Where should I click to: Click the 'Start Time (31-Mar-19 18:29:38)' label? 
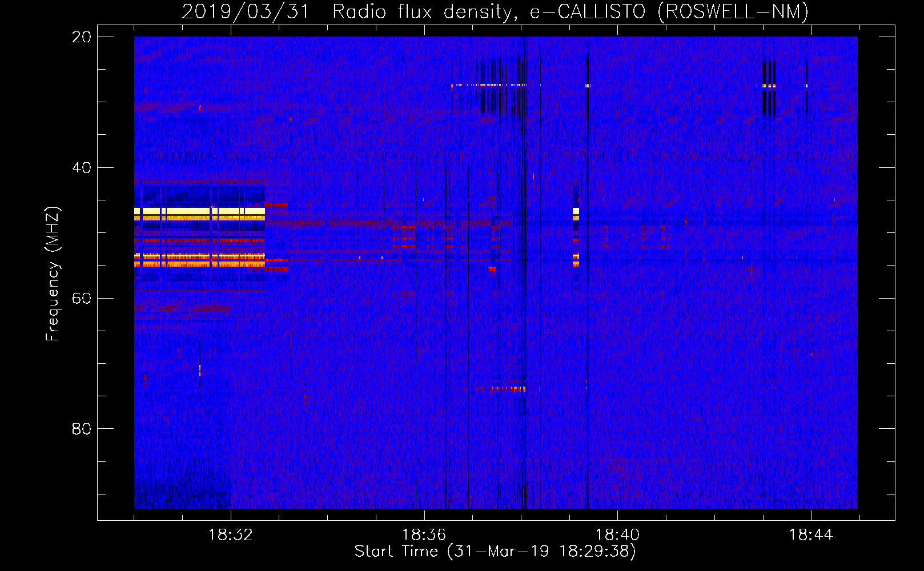(x=495, y=552)
